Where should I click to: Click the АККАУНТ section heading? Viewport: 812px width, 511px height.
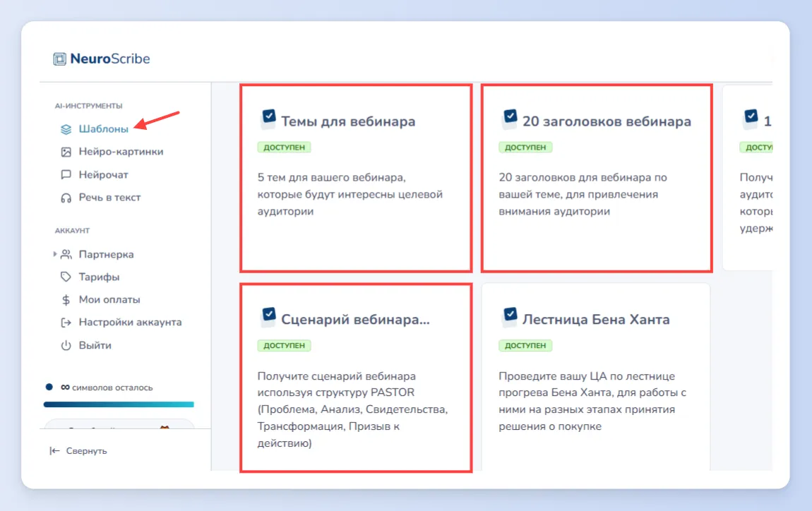click(x=72, y=231)
